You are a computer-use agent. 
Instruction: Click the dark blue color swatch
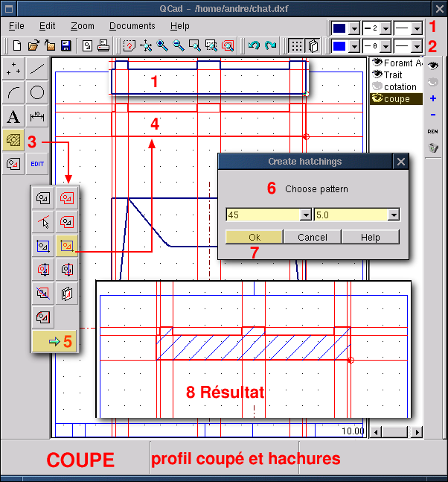click(339, 28)
